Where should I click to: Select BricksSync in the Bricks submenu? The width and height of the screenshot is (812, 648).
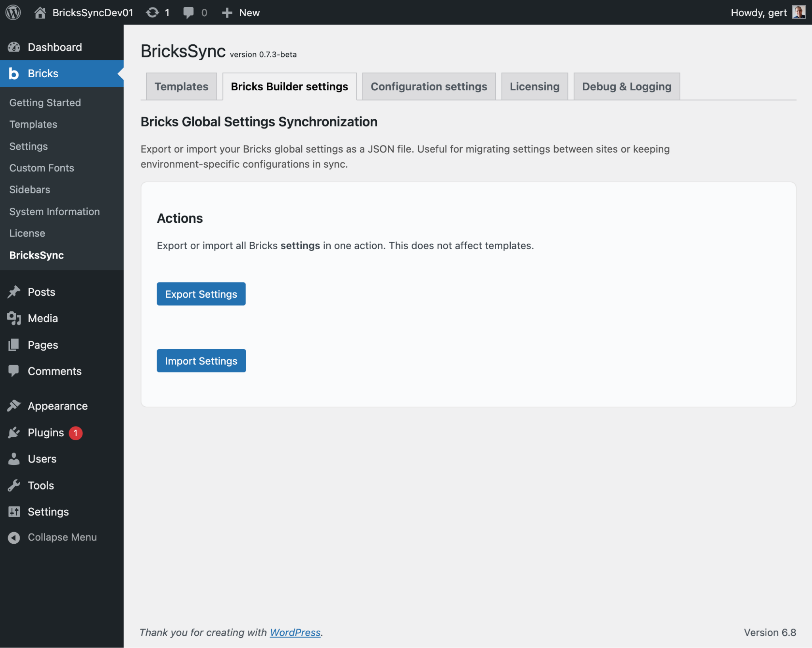click(x=36, y=255)
